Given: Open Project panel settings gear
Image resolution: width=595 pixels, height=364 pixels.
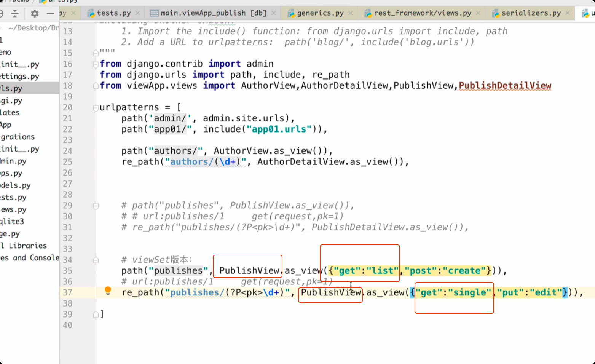Looking at the screenshot, I should coord(35,14).
